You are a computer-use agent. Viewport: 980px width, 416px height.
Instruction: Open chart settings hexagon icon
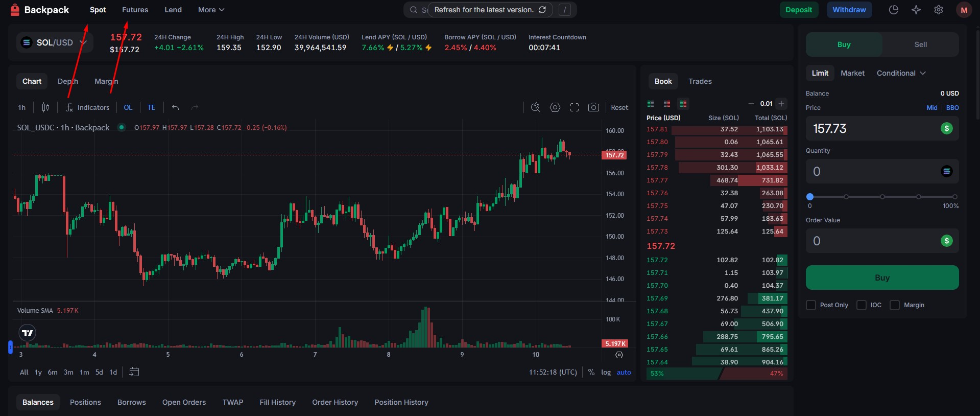pos(555,107)
